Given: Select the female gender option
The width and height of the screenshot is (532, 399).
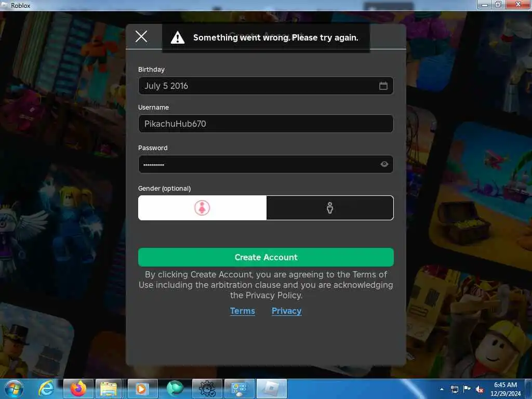Looking at the screenshot, I should 202,208.
